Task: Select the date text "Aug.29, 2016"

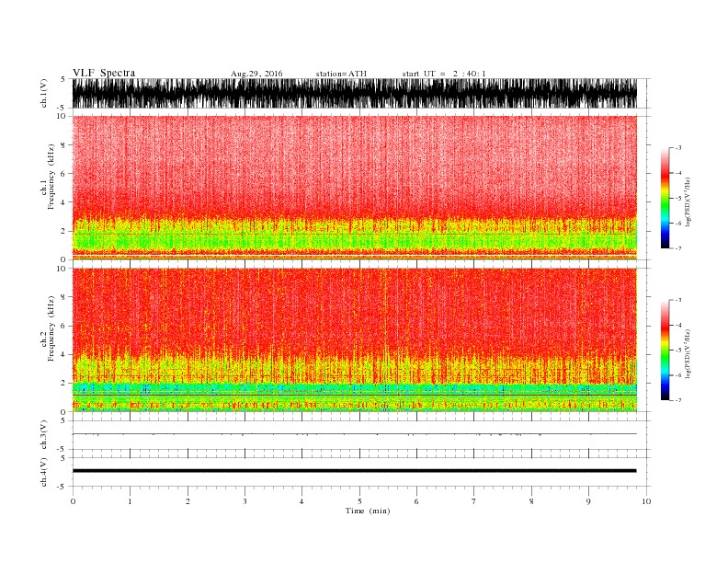Action: click(256, 74)
